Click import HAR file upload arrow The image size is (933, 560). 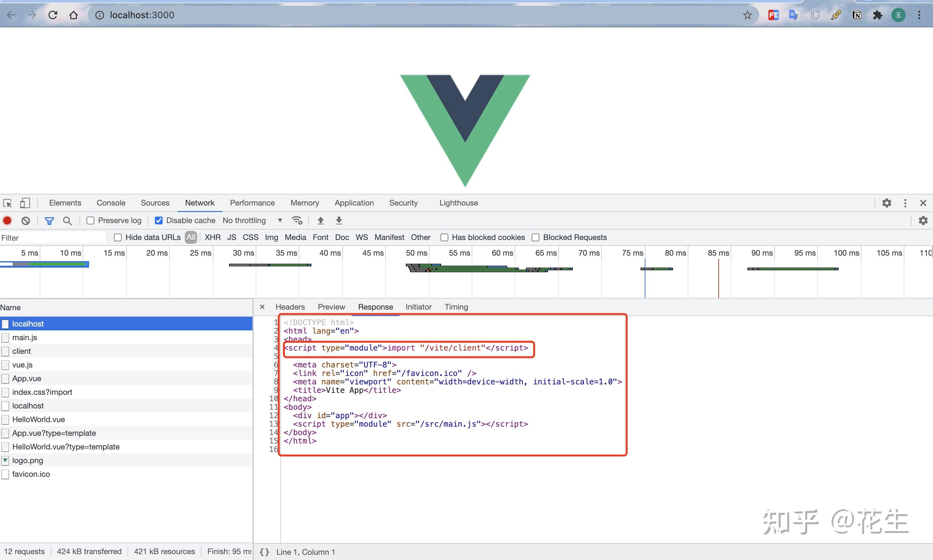(x=320, y=220)
